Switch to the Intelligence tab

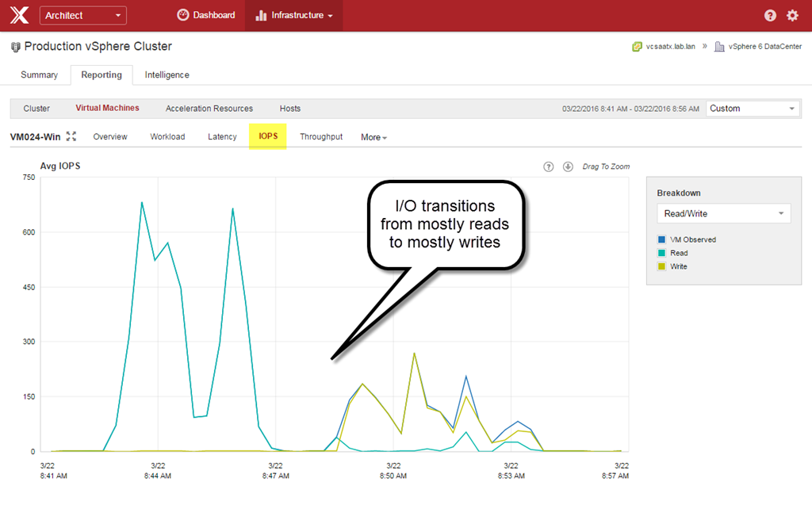[x=167, y=75]
